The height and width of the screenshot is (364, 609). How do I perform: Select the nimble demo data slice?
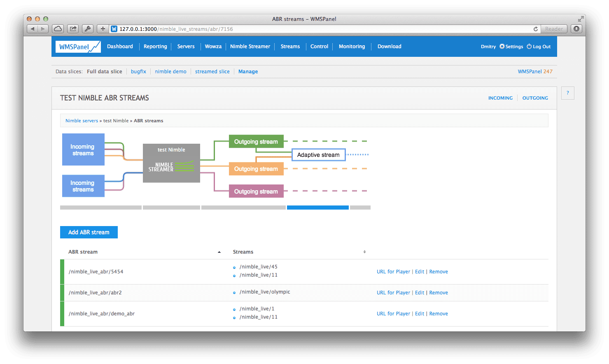(x=170, y=72)
